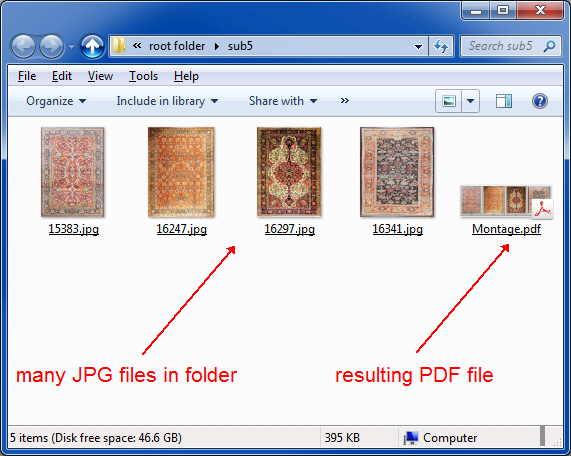Viewport: 571px width, 456px height.
Task: Open previous locations dropdown in address bar
Action: tap(418, 46)
